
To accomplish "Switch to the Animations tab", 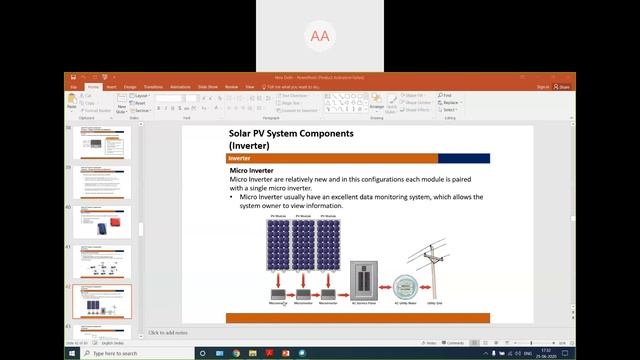I will (x=180, y=87).
